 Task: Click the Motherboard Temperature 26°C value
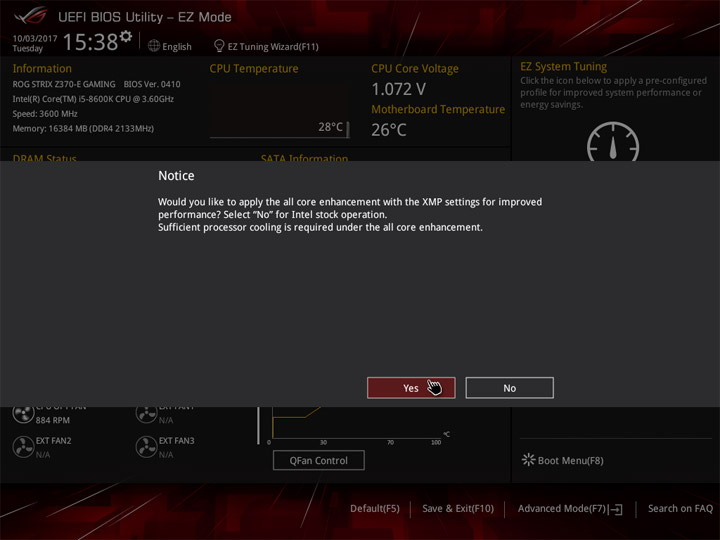pyautogui.click(x=389, y=130)
